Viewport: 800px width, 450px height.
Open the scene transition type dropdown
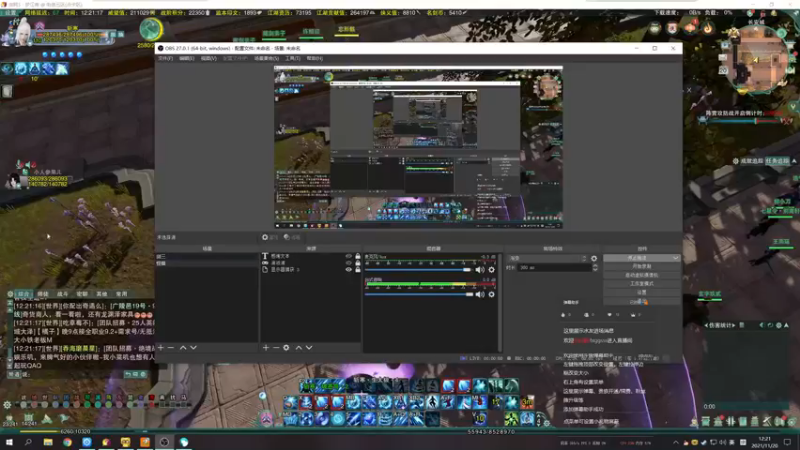pyautogui.click(x=548, y=259)
